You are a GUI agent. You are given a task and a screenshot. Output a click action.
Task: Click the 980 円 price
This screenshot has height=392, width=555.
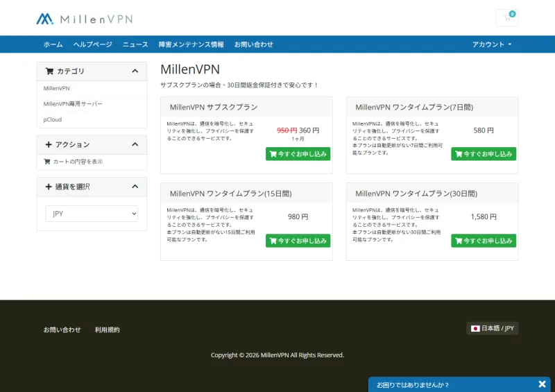tap(298, 216)
